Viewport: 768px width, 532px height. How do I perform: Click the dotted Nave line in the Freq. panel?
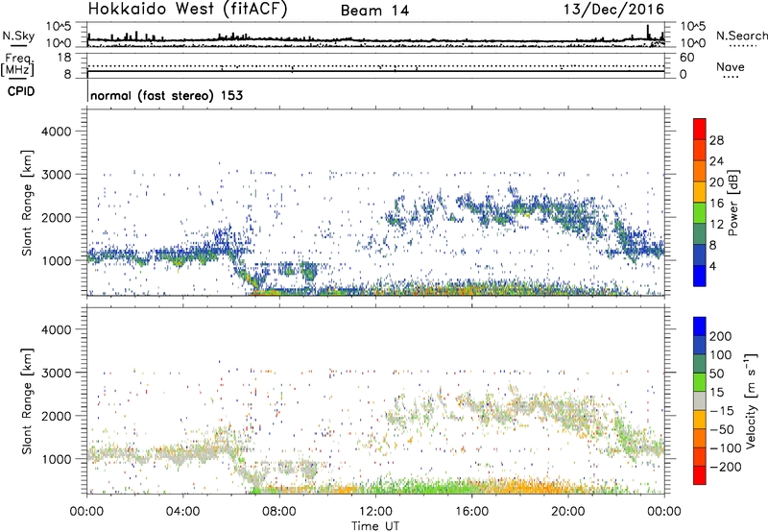click(375, 65)
